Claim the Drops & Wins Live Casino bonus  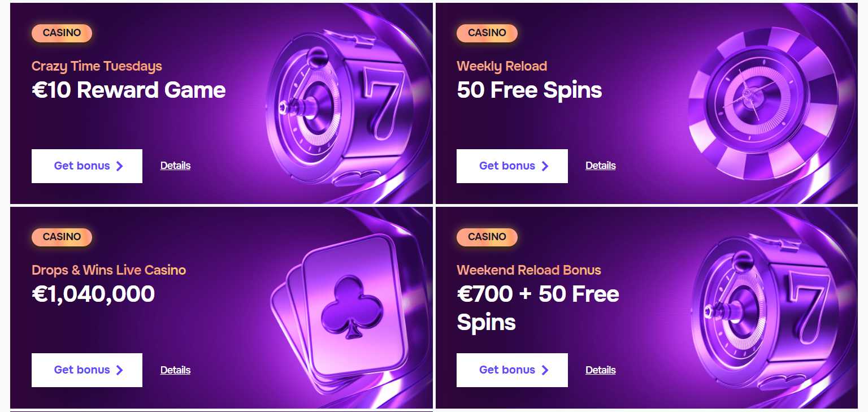(87, 370)
